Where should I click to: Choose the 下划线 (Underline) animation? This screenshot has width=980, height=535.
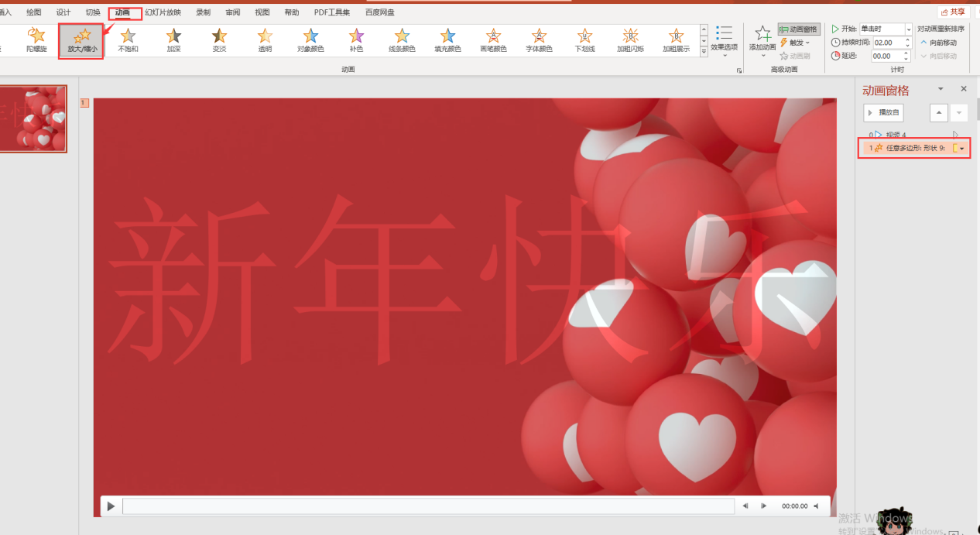pyautogui.click(x=584, y=40)
